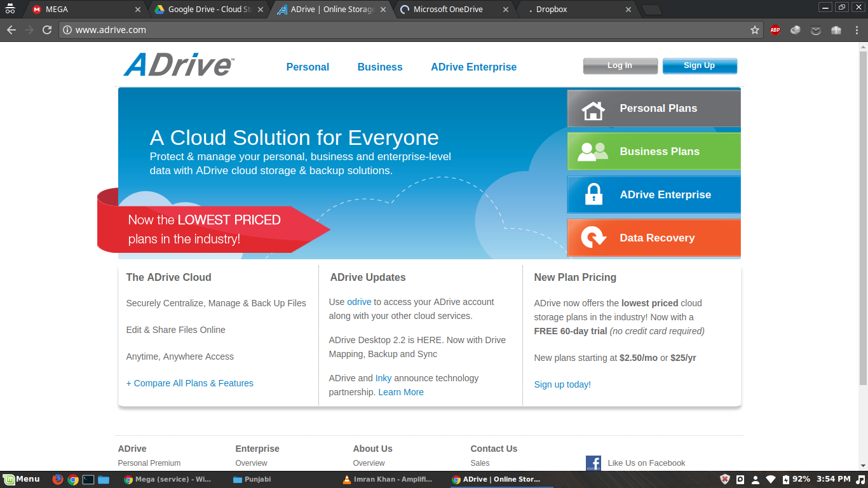Click the recovery arrow icon on Data Recovery

click(x=593, y=238)
